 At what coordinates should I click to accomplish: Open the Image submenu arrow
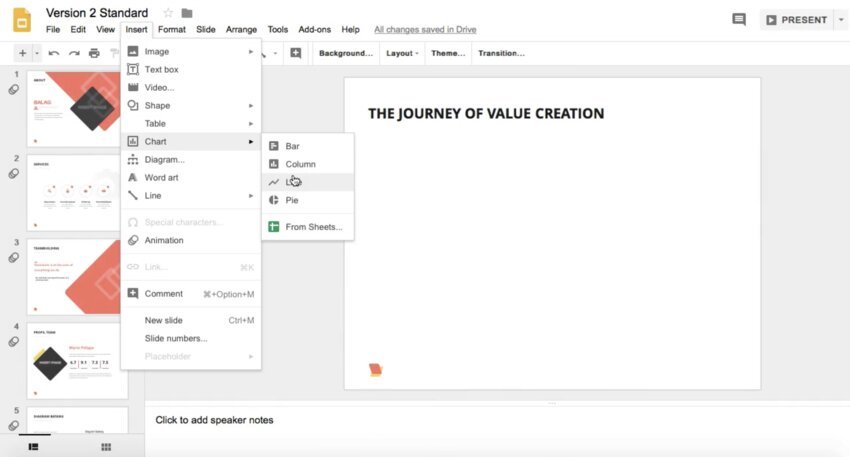[251, 51]
